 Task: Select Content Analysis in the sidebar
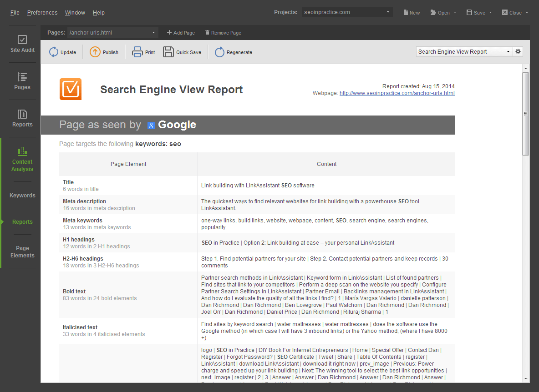pos(22,159)
